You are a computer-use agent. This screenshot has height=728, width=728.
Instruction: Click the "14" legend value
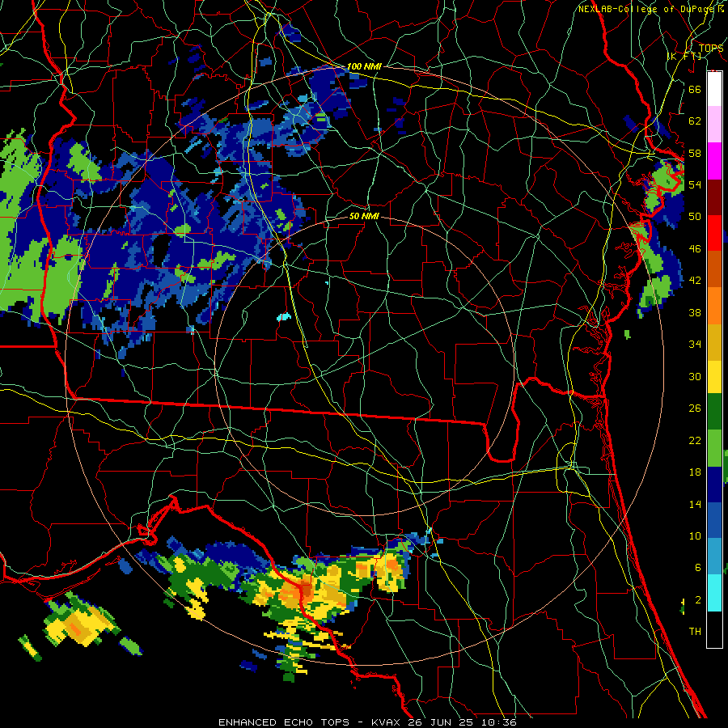(x=695, y=504)
